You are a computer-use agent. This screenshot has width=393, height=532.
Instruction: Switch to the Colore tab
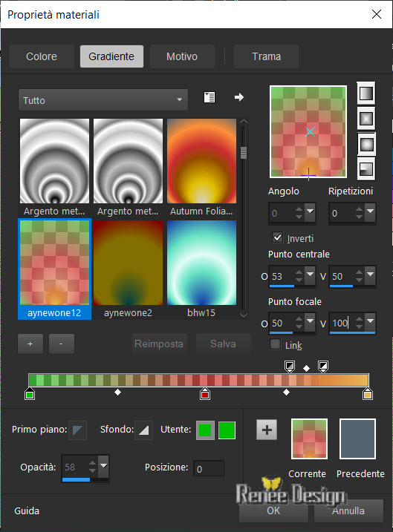[42, 56]
